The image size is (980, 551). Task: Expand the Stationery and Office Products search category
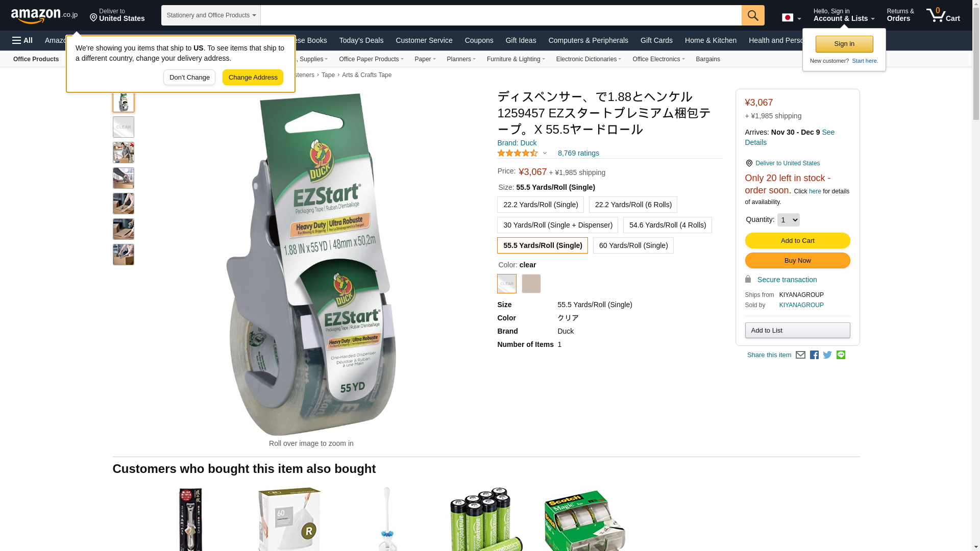(x=211, y=15)
